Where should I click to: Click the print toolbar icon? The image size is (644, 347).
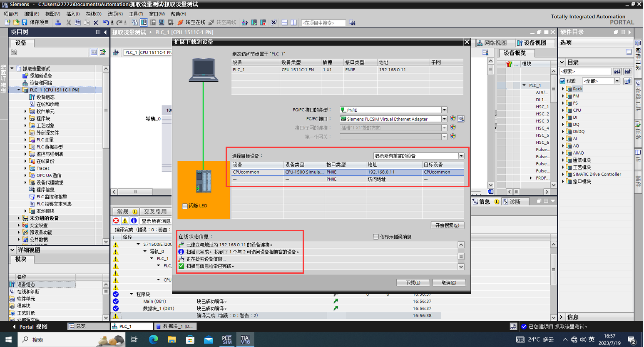click(58, 22)
